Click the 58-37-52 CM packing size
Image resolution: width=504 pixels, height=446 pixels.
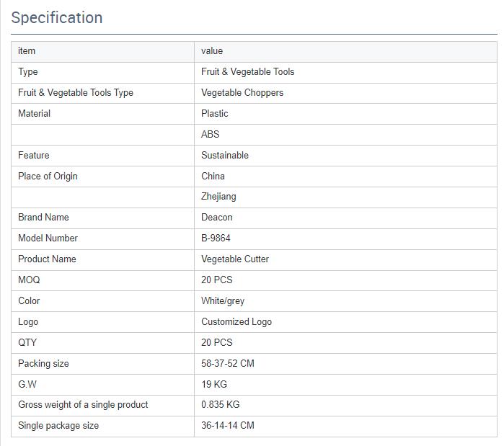coord(228,363)
